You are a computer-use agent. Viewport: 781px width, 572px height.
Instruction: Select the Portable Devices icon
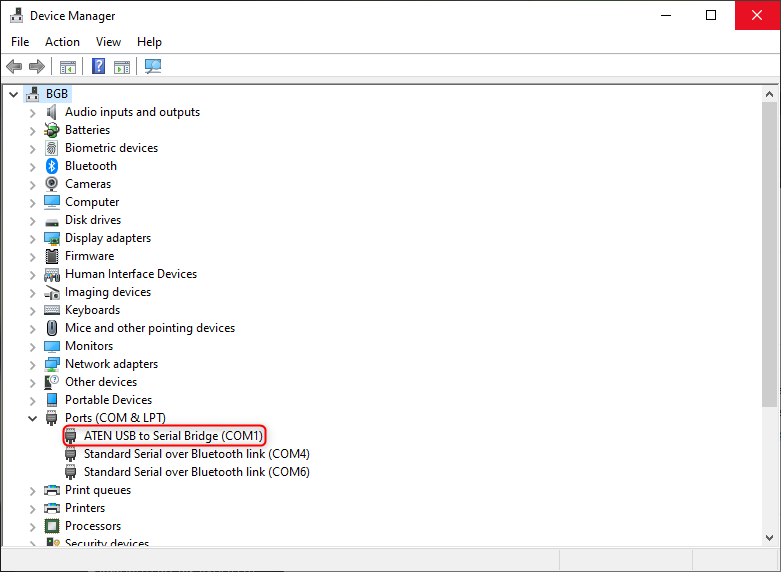52,400
